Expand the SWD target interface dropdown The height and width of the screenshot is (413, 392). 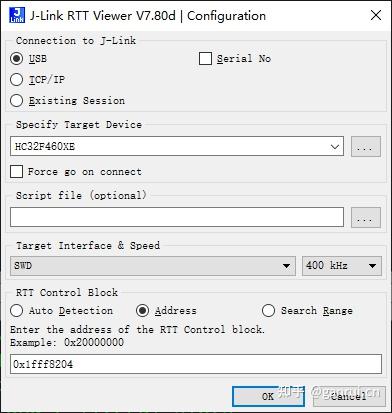[x=153, y=266]
